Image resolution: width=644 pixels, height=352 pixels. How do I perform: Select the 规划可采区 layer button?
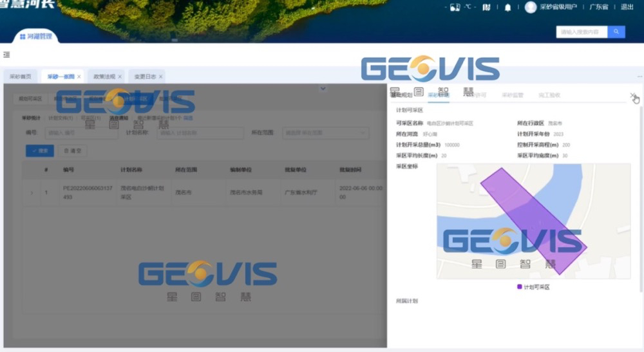30,99
